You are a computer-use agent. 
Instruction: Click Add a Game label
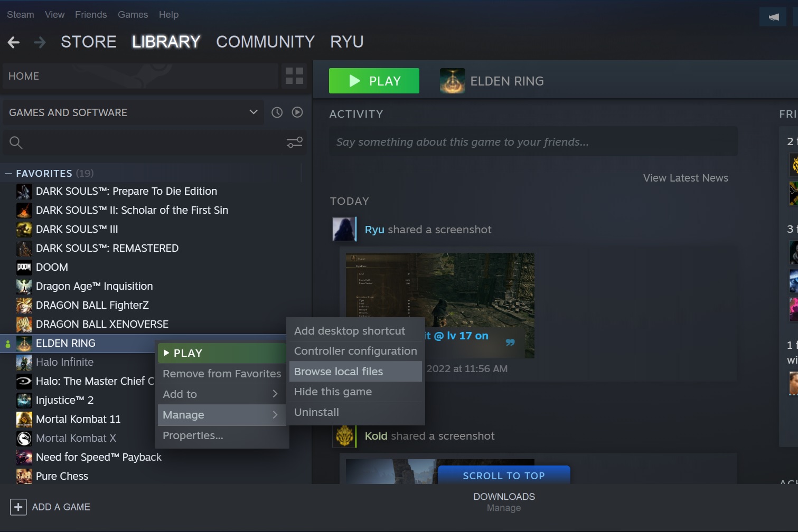[61, 507]
